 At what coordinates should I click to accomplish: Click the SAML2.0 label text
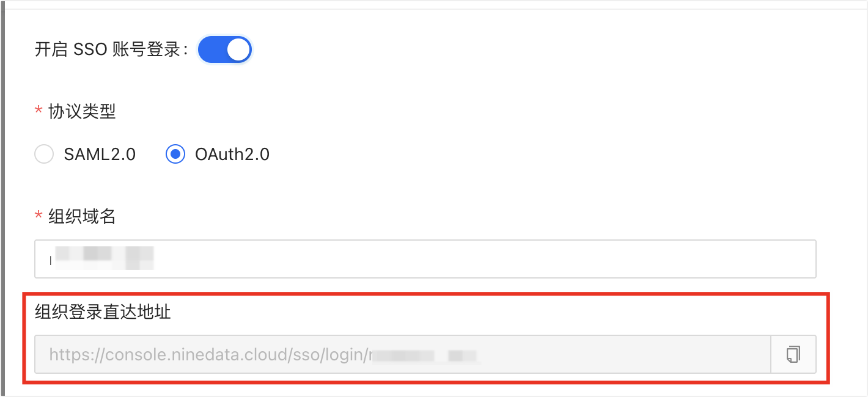click(x=100, y=155)
